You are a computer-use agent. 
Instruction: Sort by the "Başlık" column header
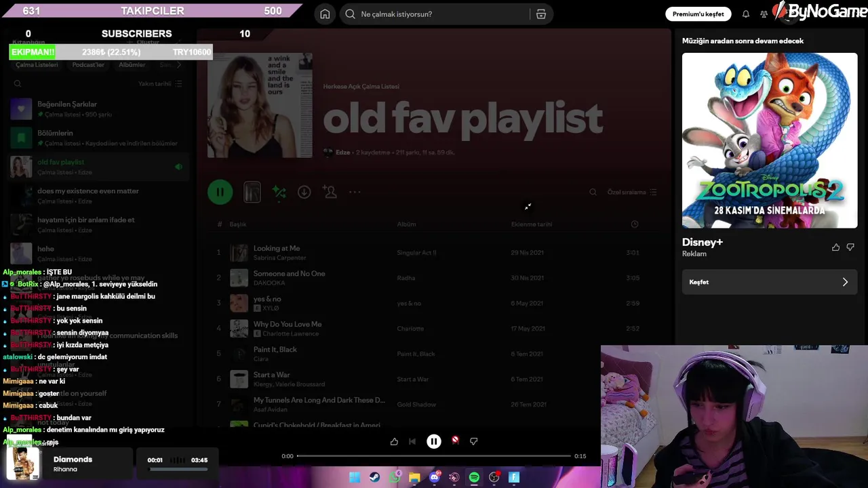(237, 224)
